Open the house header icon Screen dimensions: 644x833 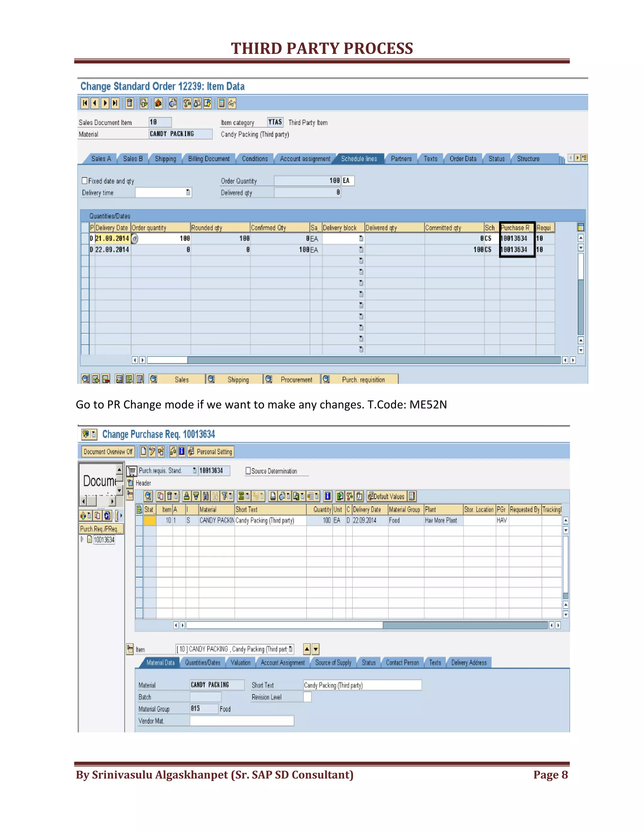pos(158,103)
